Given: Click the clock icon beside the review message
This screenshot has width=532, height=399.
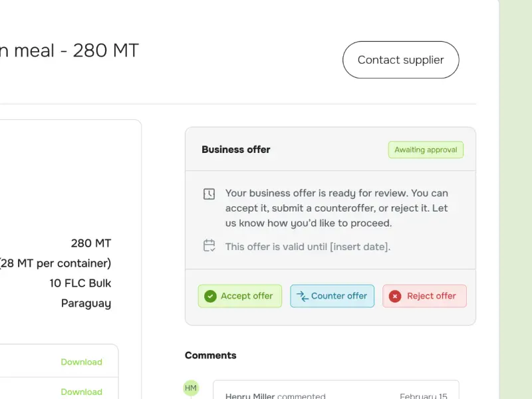Looking at the screenshot, I should [209, 194].
